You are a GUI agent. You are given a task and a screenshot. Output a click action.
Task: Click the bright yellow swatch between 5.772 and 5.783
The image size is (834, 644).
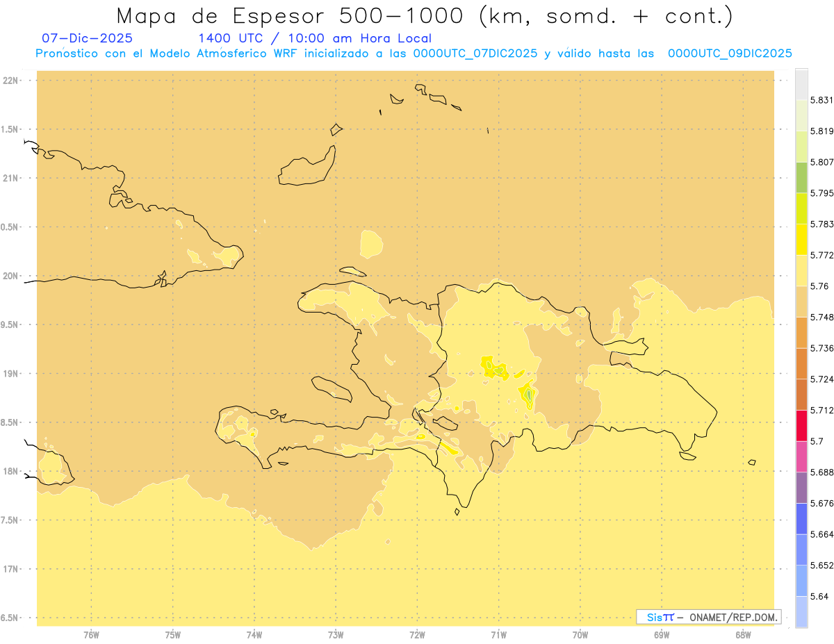click(x=801, y=240)
